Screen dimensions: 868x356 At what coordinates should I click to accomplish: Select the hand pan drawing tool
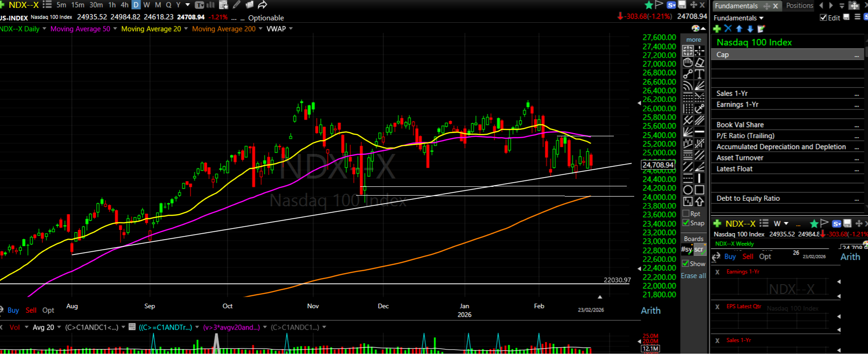pos(688,62)
